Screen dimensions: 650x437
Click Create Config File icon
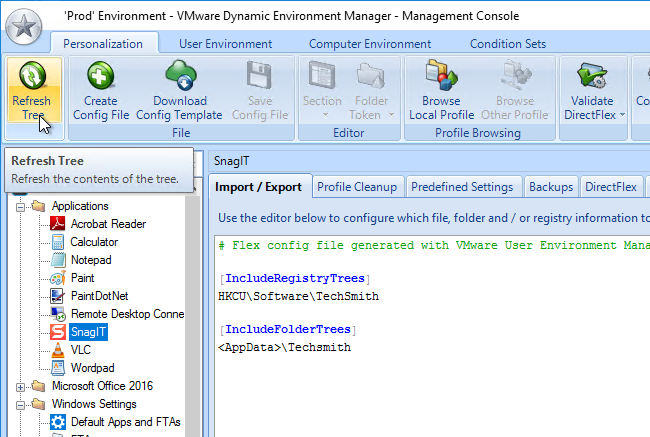pyautogui.click(x=100, y=75)
